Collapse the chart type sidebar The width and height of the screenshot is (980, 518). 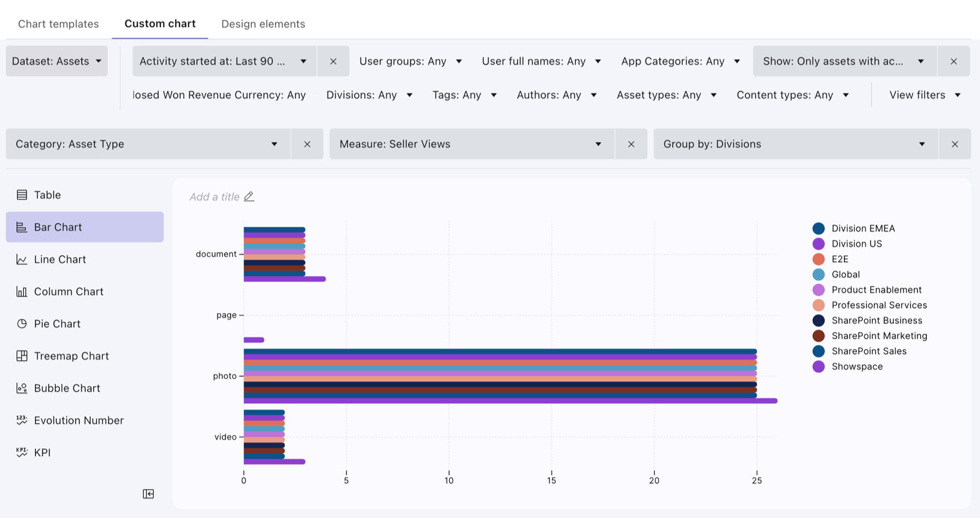148,494
